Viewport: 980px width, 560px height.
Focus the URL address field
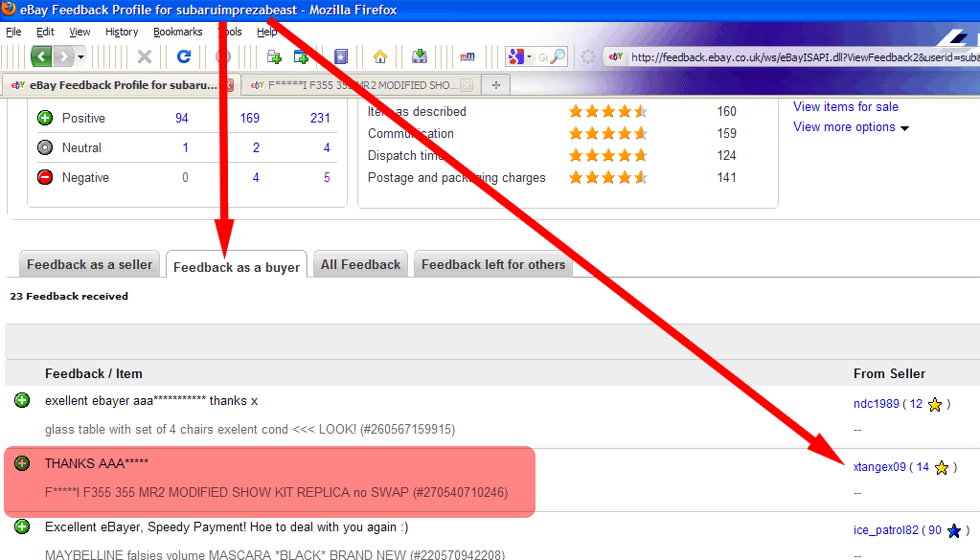coord(804,56)
